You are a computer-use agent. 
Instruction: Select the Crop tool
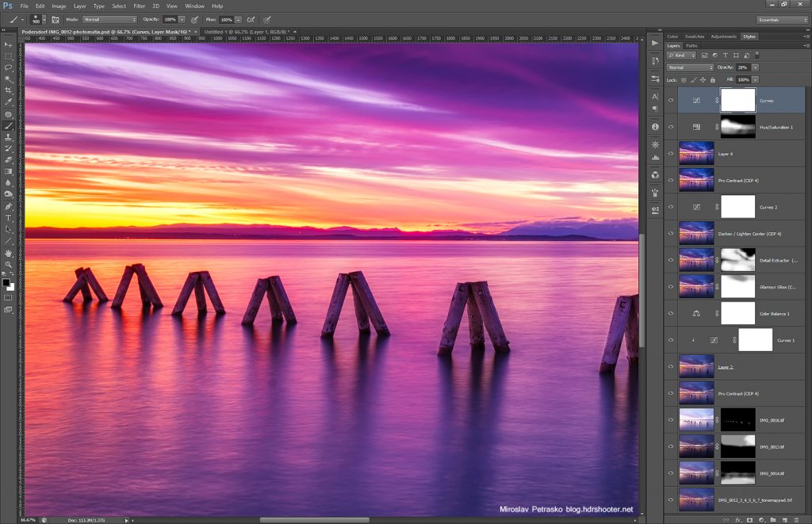coord(9,90)
